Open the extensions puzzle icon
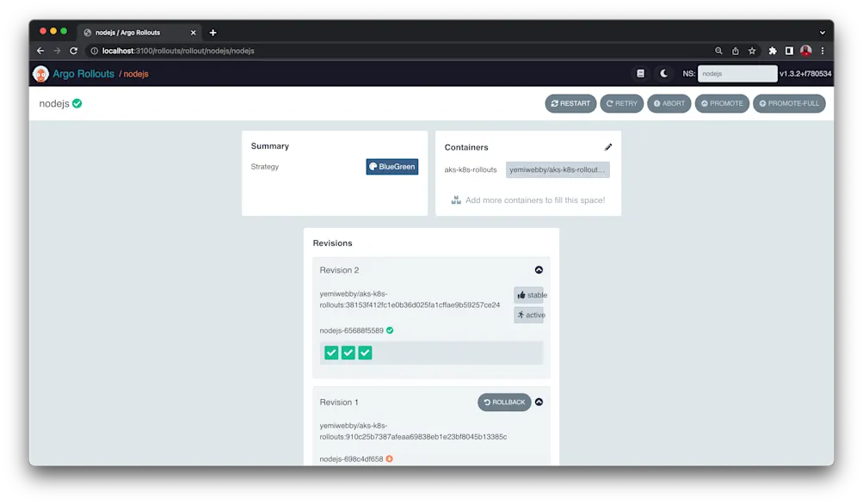The height and width of the screenshot is (504, 863). (x=773, y=51)
